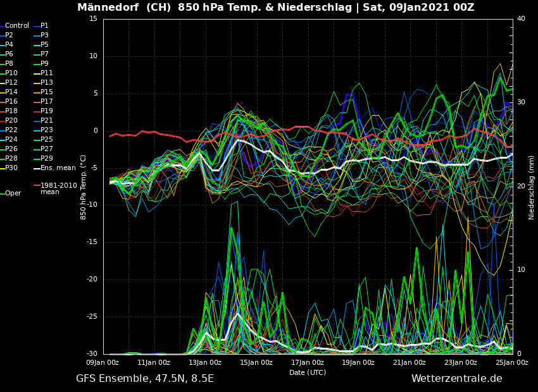
Task: Select the 1981-2010 mean legend entry
Action: pyautogui.click(x=58, y=188)
